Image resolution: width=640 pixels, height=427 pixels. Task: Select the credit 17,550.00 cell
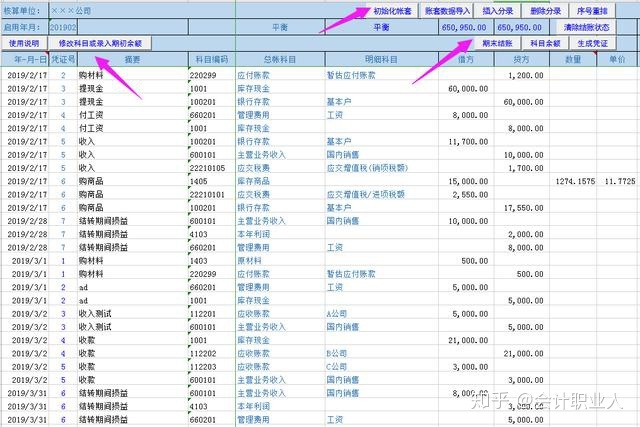tap(521, 208)
